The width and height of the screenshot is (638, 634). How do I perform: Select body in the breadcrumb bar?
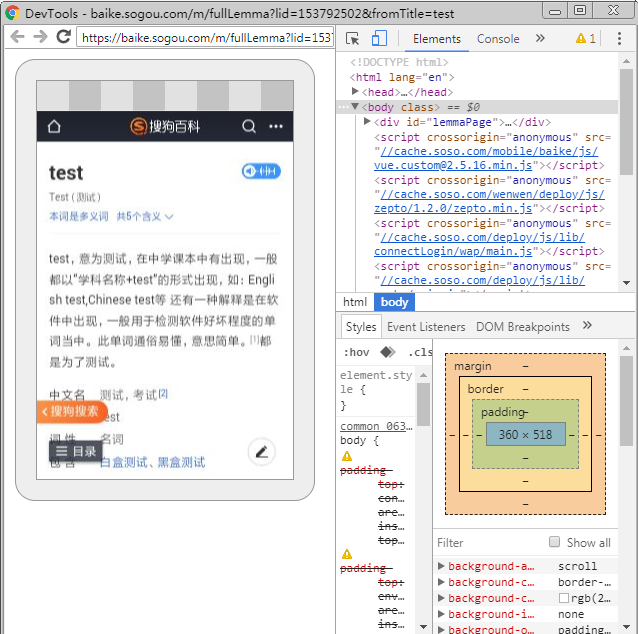click(x=394, y=302)
